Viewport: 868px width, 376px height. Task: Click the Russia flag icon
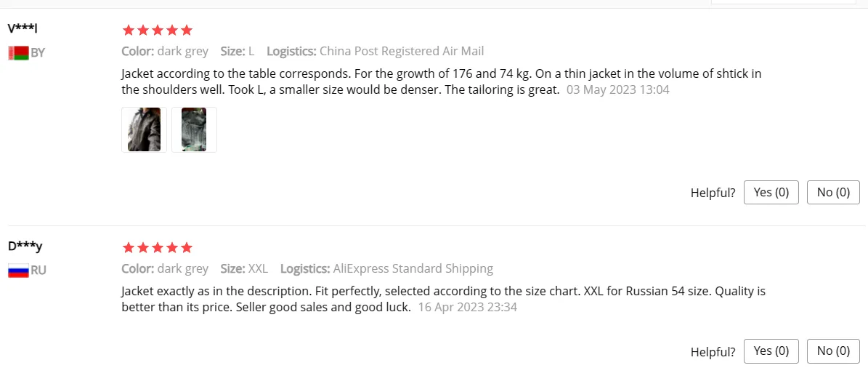point(18,271)
